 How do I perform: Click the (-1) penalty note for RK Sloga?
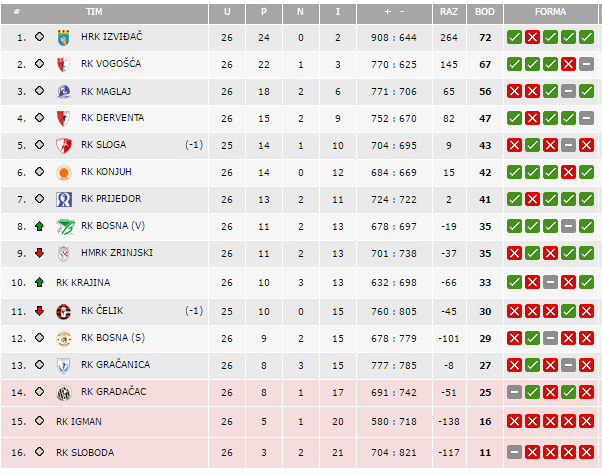click(x=194, y=145)
